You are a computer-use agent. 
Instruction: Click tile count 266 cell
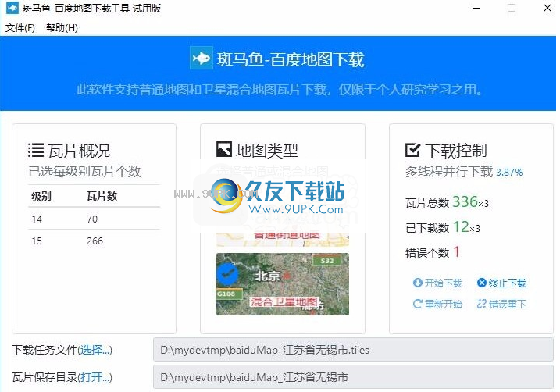pos(95,241)
